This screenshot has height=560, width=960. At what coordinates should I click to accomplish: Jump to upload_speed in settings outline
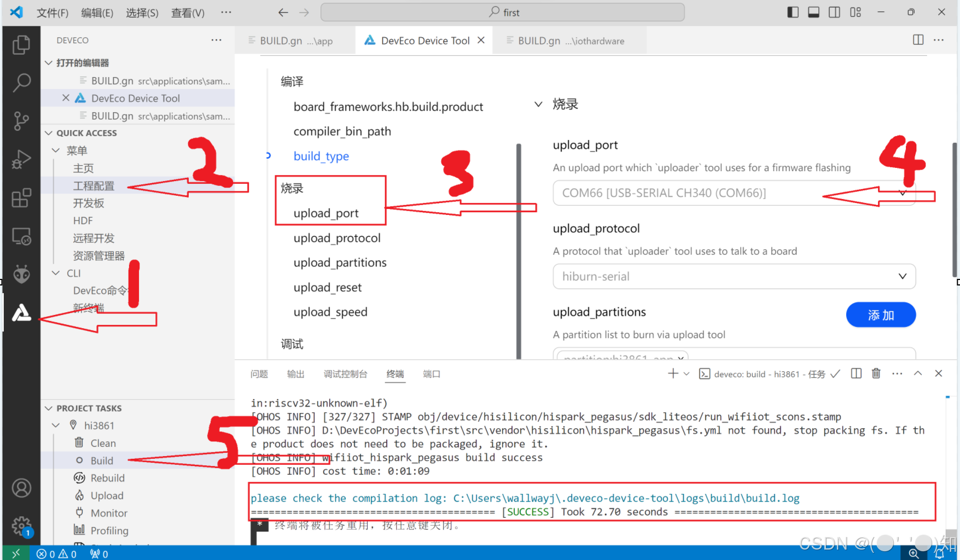pos(330,312)
